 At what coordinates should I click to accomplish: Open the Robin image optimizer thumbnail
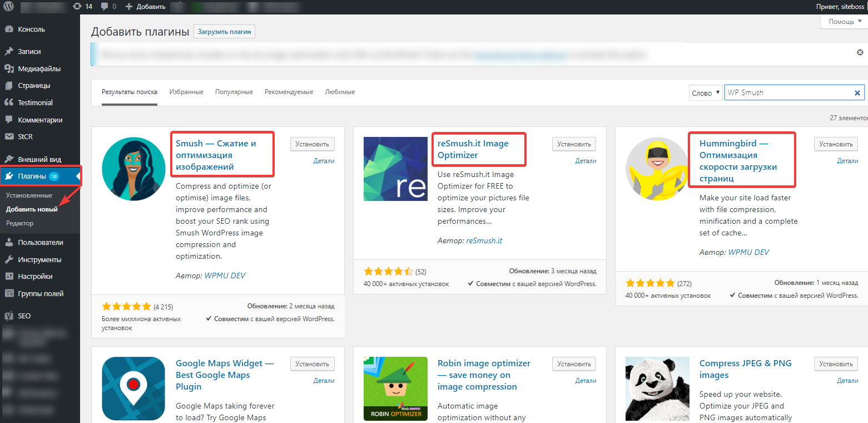pyautogui.click(x=395, y=388)
